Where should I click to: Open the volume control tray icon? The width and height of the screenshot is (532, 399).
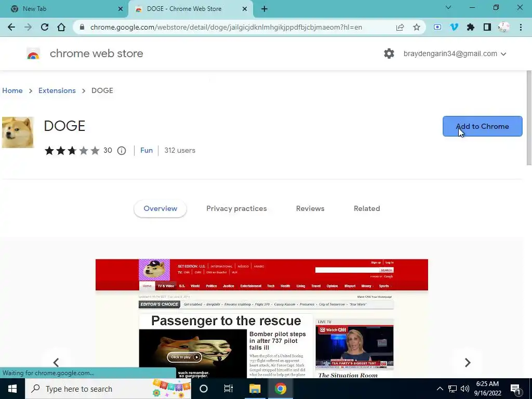pyautogui.click(x=465, y=389)
